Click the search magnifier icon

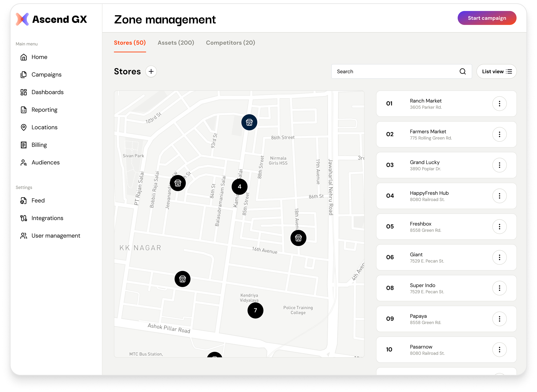tap(462, 71)
